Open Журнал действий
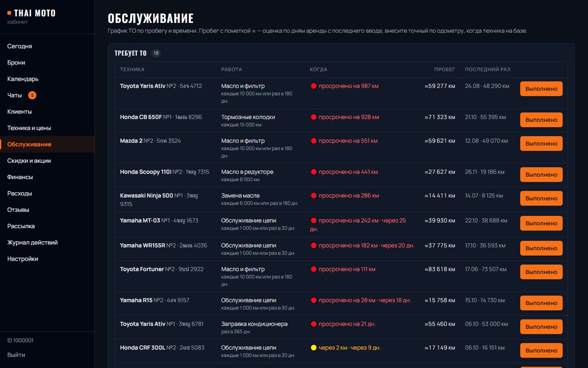 47,242
